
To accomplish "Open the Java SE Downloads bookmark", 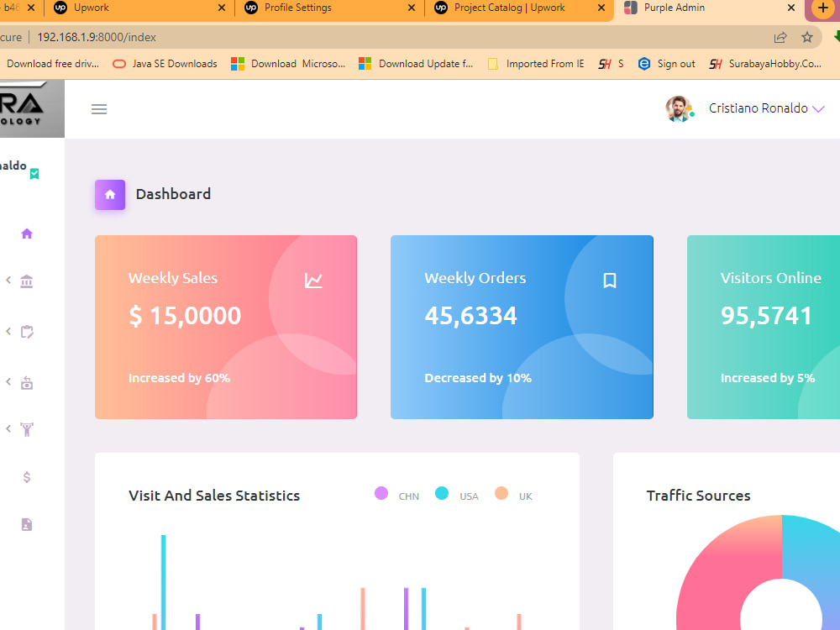I will [165, 64].
